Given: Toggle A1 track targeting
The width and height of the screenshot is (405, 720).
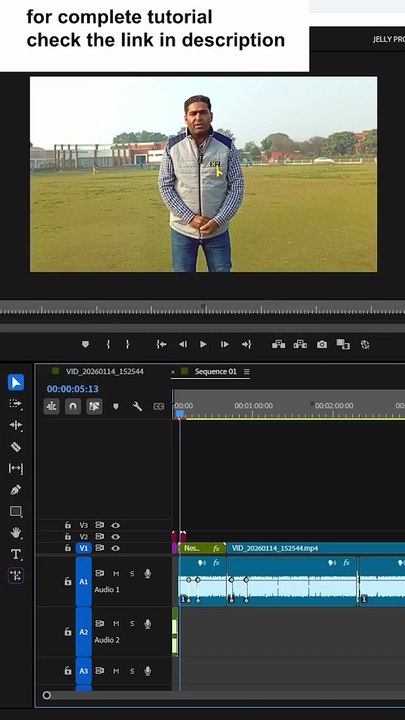Looking at the screenshot, I should point(84,581).
